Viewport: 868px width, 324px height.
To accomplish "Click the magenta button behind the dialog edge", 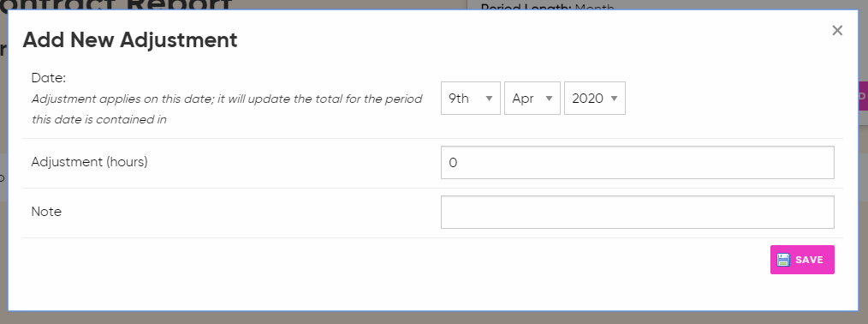I will (863, 96).
